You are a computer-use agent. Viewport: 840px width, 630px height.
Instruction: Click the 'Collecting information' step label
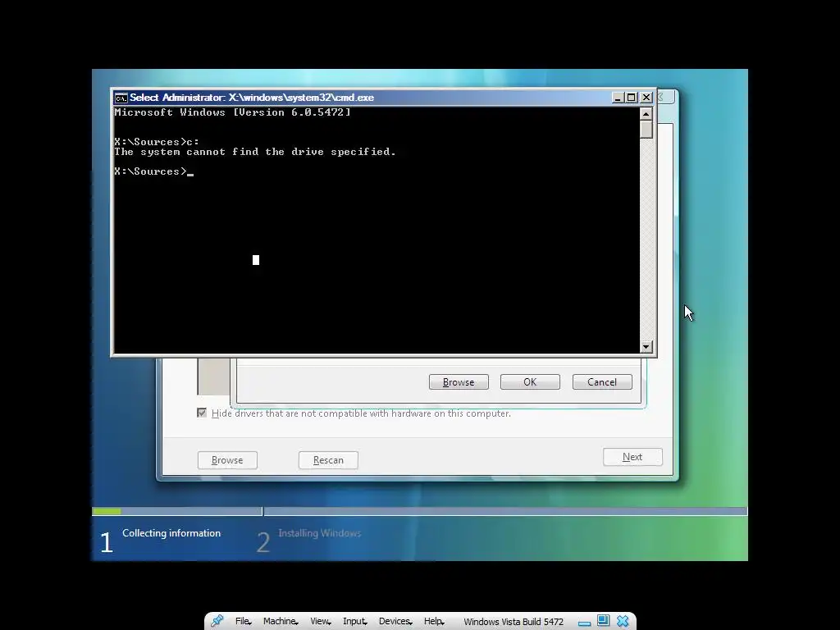pyautogui.click(x=171, y=533)
